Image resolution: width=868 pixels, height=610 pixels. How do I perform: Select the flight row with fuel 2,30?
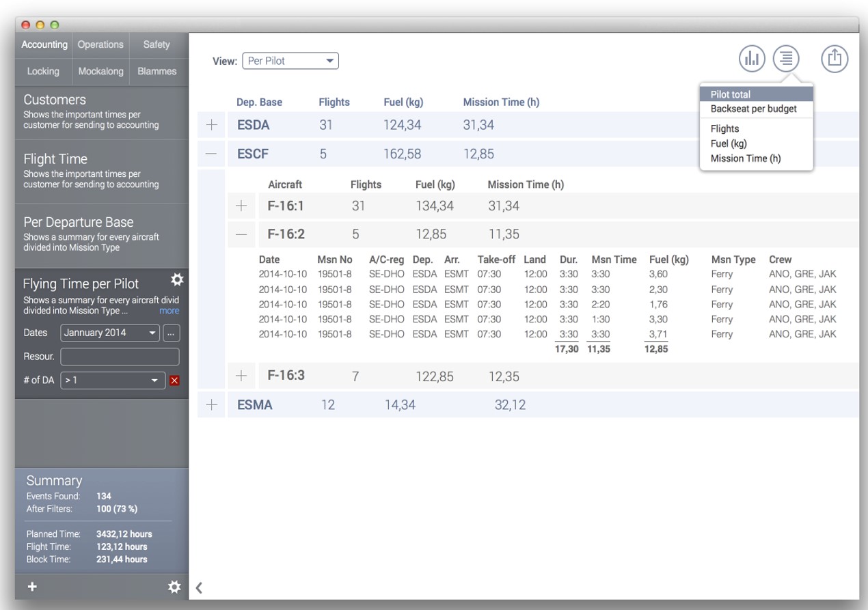(547, 290)
